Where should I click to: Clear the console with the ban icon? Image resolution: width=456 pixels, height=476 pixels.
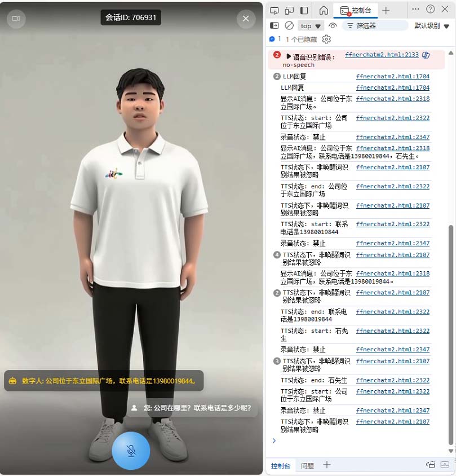pos(289,25)
